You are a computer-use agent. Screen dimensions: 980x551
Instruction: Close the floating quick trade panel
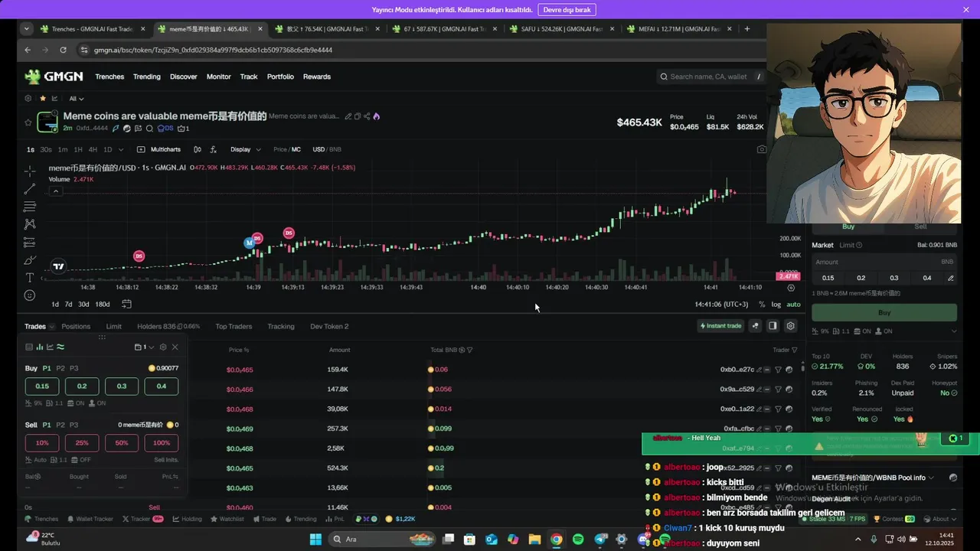tap(175, 347)
